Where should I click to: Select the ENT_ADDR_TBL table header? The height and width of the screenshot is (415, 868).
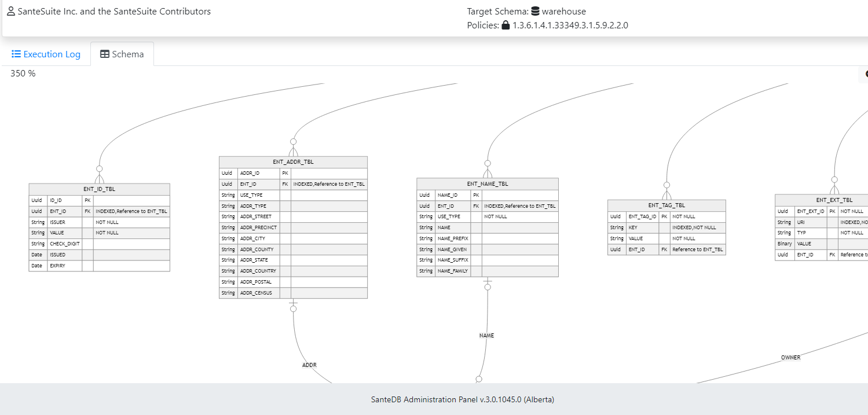[293, 162]
